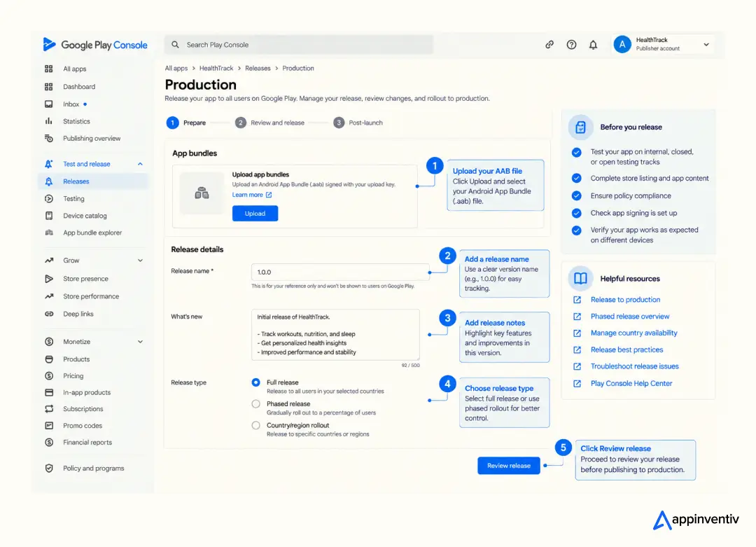Click the search magnifier icon
This screenshot has width=756, height=547.
point(176,45)
